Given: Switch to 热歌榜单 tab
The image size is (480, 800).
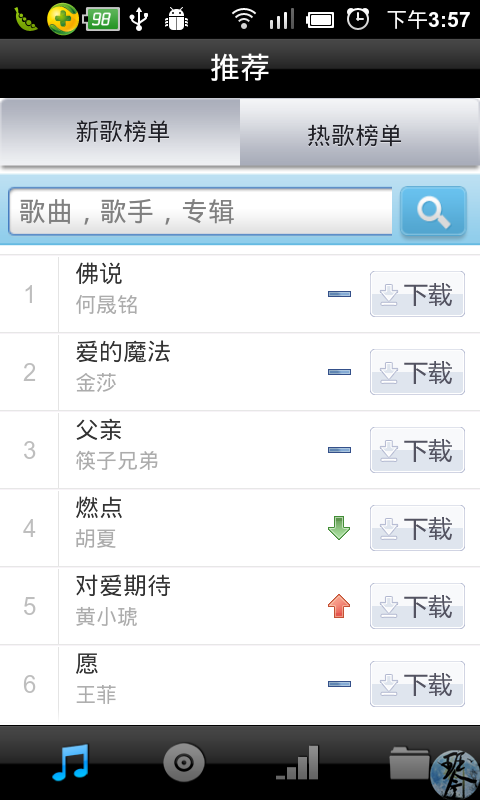Looking at the screenshot, I should pyautogui.click(x=360, y=133).
